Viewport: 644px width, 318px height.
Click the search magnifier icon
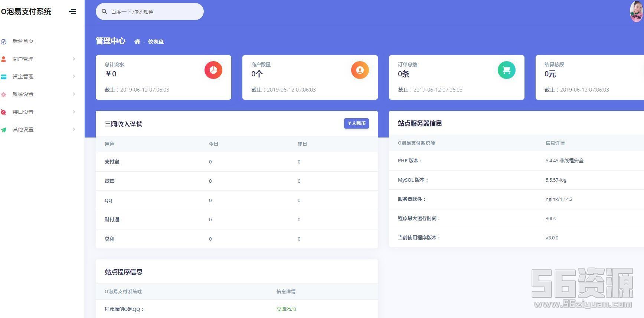[x=104, y=11]
